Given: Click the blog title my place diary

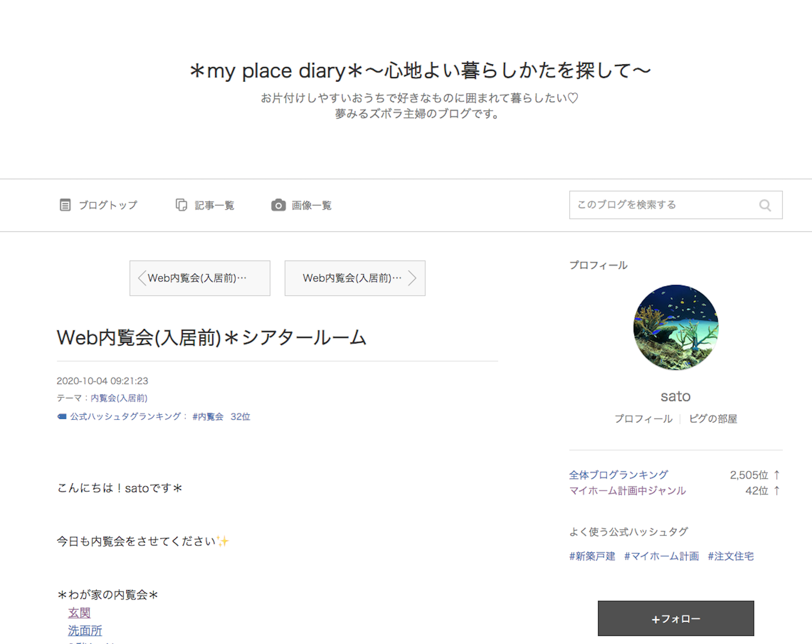Looking at the screenshot, I should [x=420, y=71].
